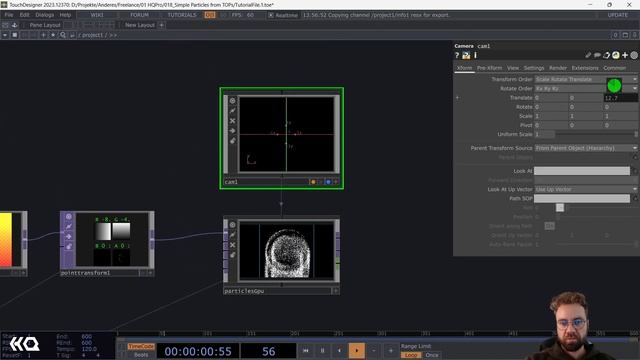Toggle the viewer active icon on cam1 node
The image size is (640, 360).
pos(232,101)
